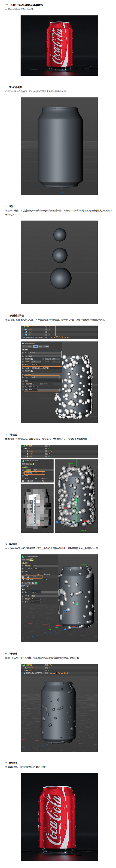The height and width of the screenshot is (868, 116).
Task: Open the 模式 对象 dropdown in clone panel
Action: coord(45,353)
